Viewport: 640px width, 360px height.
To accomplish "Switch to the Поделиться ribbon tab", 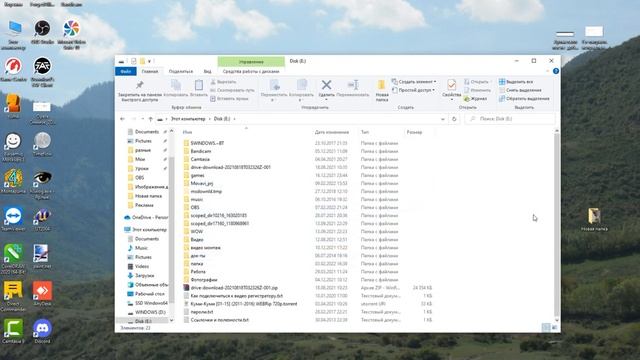I will point(181,71).
